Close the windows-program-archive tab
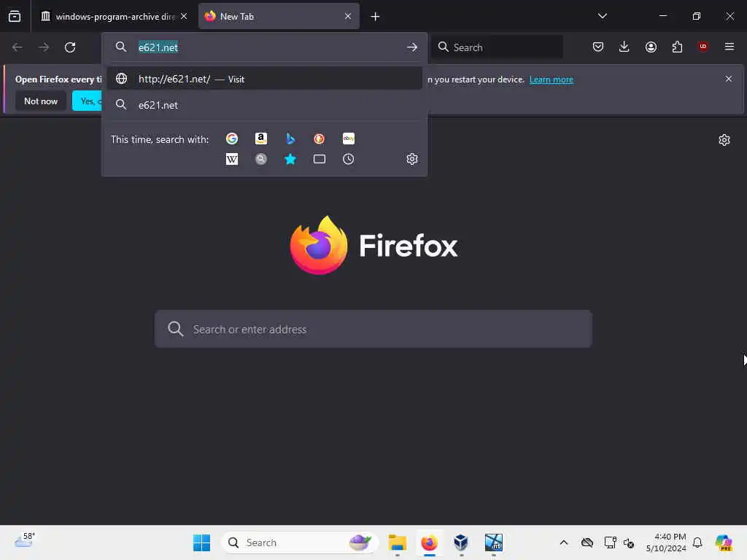The width and height of the screenshot is (747, 560). [184, 16]
